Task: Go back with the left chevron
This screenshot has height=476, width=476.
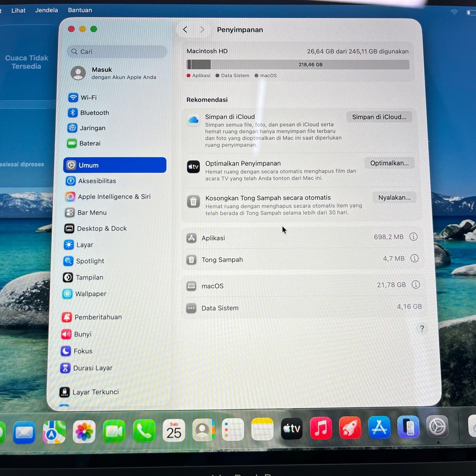Action: point(185,29)
